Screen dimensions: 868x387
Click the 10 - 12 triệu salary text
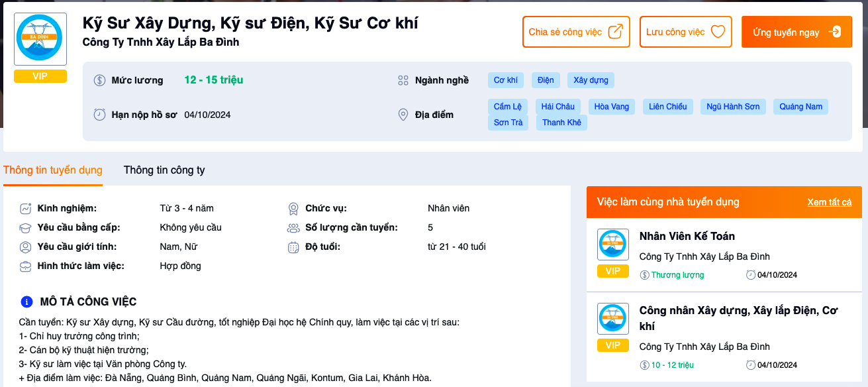pos(673,365)
